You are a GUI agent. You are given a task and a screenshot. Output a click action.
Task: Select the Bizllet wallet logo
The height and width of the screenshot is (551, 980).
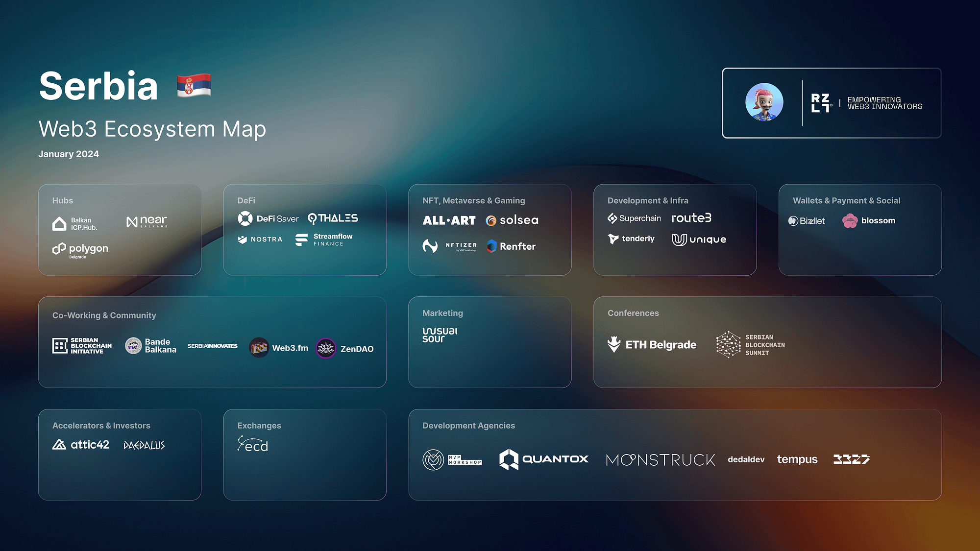(807, 221)
